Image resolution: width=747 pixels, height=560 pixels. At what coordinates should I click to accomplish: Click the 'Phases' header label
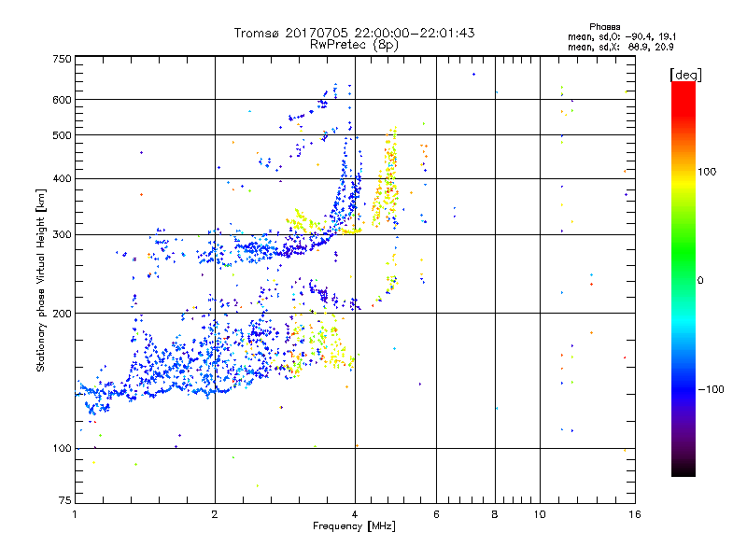point(604,27)
